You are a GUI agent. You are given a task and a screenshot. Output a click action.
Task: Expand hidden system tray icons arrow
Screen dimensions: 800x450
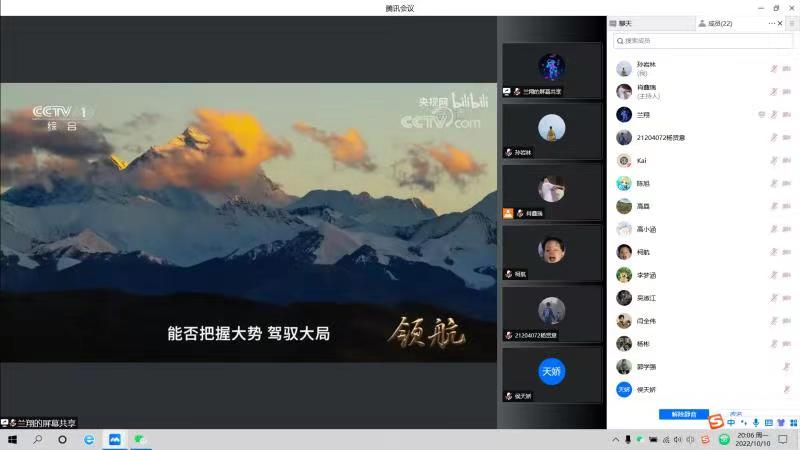(614, 439)
